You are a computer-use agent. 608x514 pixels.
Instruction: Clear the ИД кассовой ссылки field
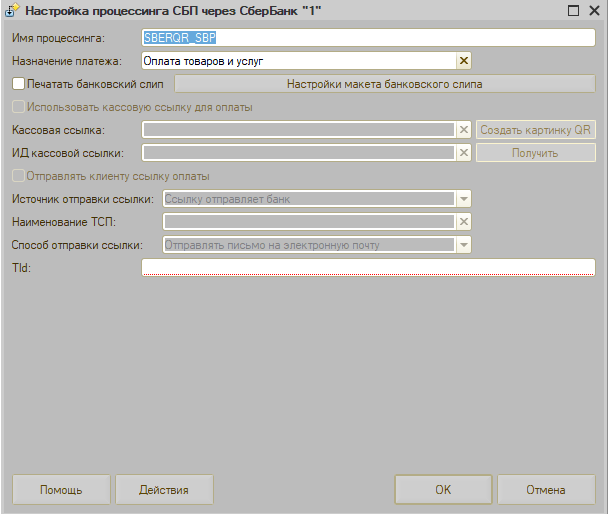pyautogui.click(x=463, y=153)
